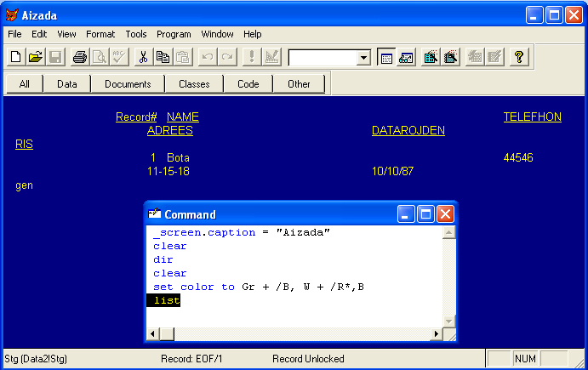Screen dimensions: 588x370
Task: Run the Spelling check icon
Action: [x=119, y=57]
